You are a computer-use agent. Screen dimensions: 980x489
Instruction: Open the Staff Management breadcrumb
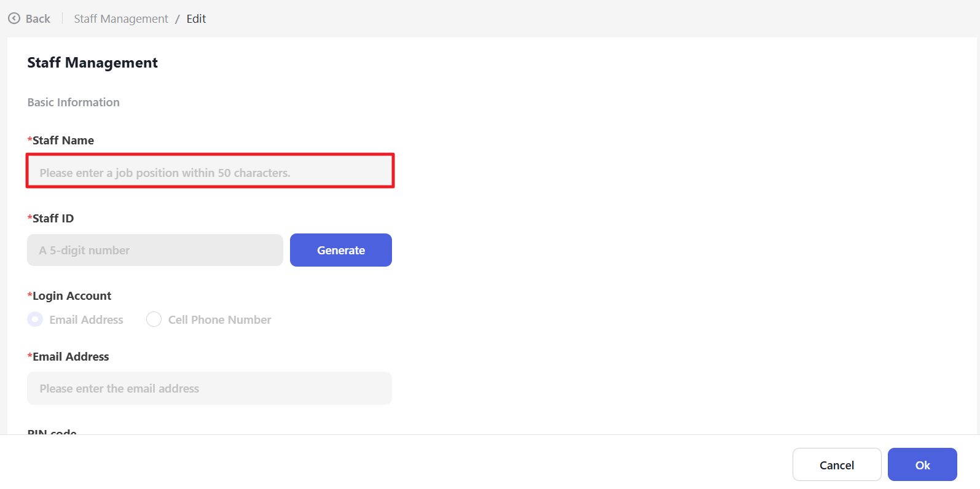coord(121,19)
